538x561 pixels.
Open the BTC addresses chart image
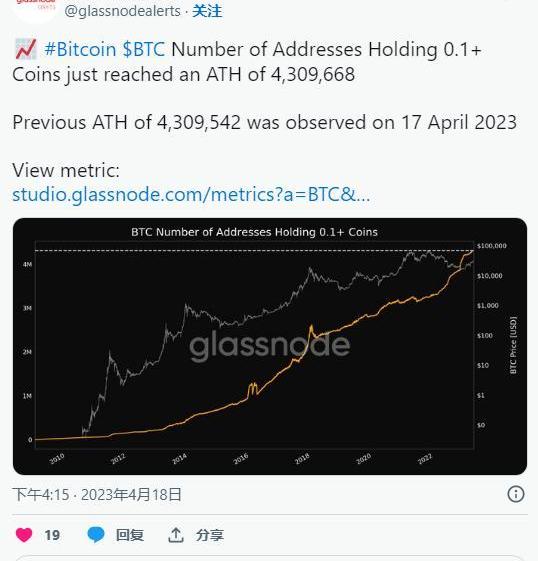pos(270,346)
